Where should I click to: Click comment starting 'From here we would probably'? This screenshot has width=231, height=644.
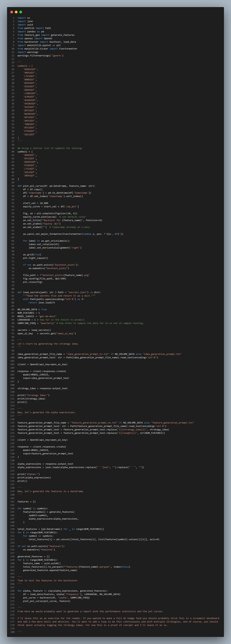90,611
